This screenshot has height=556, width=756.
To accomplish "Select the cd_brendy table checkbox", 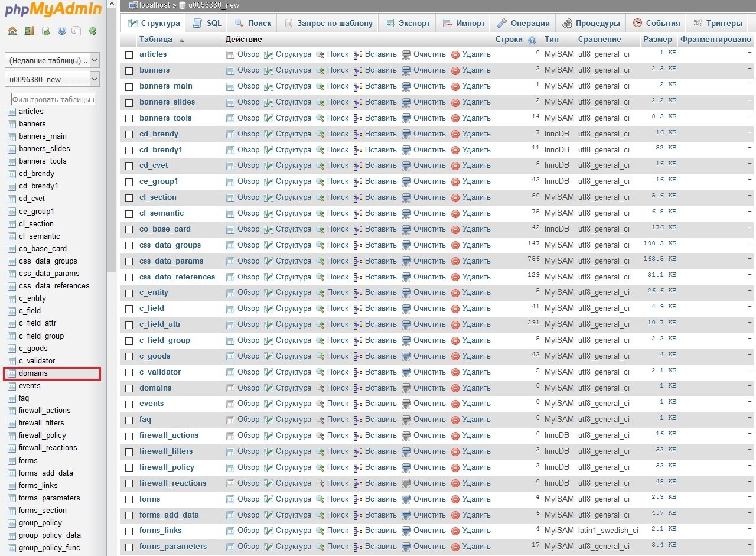I will tap(129, 134).
